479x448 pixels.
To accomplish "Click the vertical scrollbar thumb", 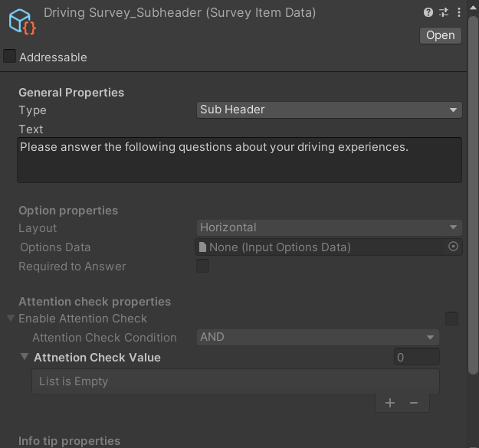I will (473, 195).
